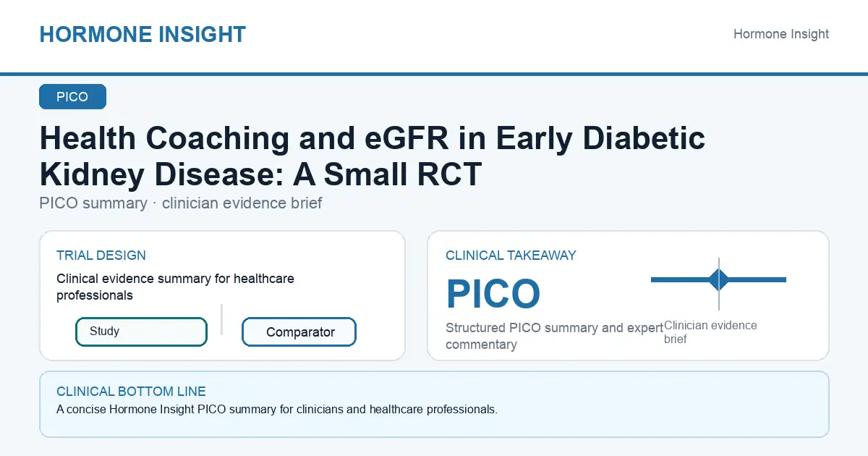Open the Hormone Insight header link
This screenshot has height=456, width=868.
[781, 34]
